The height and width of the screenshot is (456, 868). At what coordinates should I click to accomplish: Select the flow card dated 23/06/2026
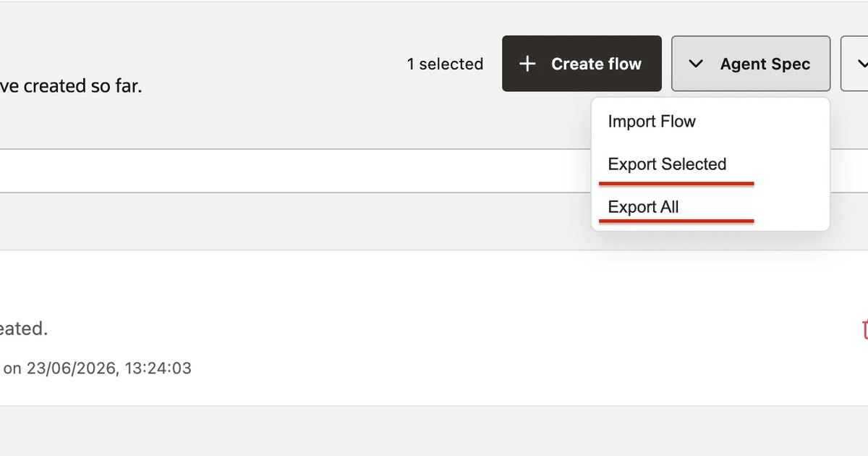[x=434, y=328]
